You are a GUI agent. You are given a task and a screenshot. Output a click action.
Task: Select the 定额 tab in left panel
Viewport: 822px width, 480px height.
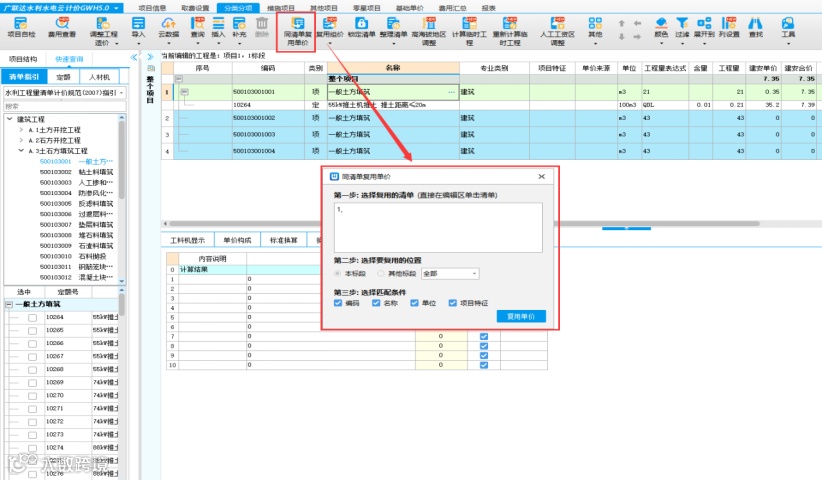[63, 77]
